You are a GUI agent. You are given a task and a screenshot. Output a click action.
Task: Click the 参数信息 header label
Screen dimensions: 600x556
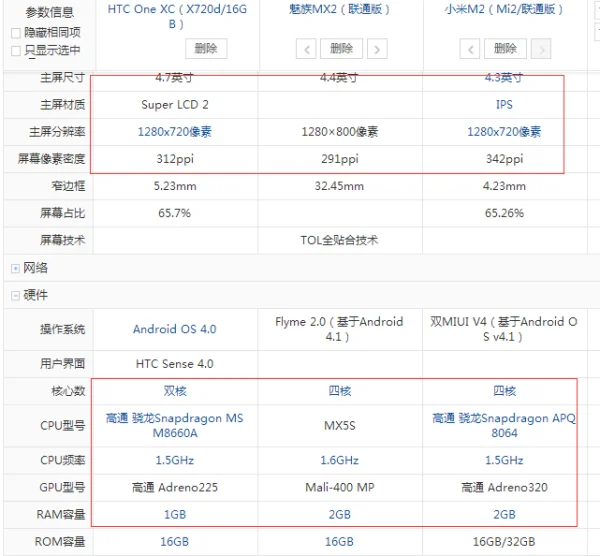(x=50, y=13)
